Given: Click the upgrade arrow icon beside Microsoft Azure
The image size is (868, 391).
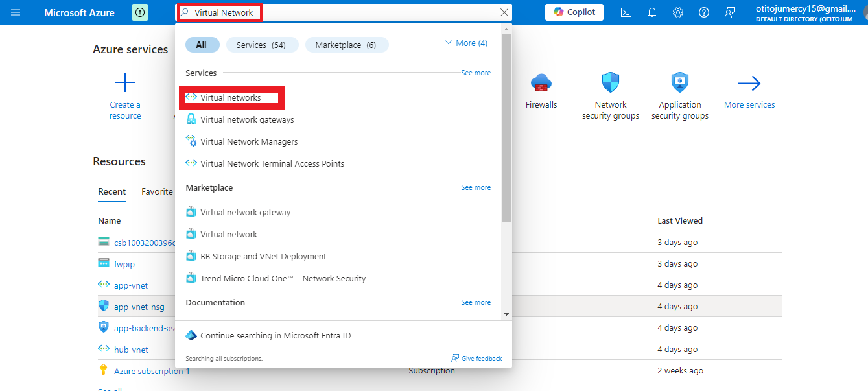Looking at the screenshot, I should click(140, 12).
